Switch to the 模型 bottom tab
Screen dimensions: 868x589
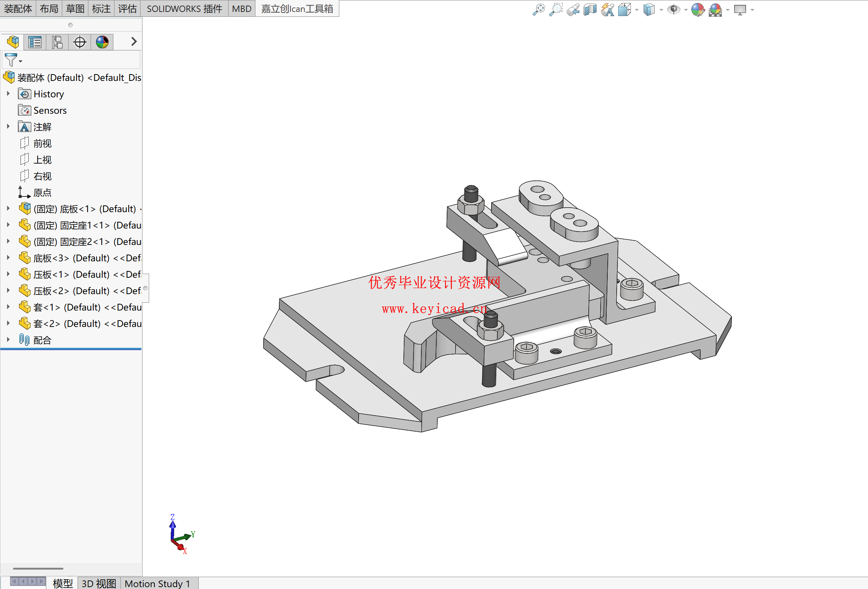coord(62,583)
